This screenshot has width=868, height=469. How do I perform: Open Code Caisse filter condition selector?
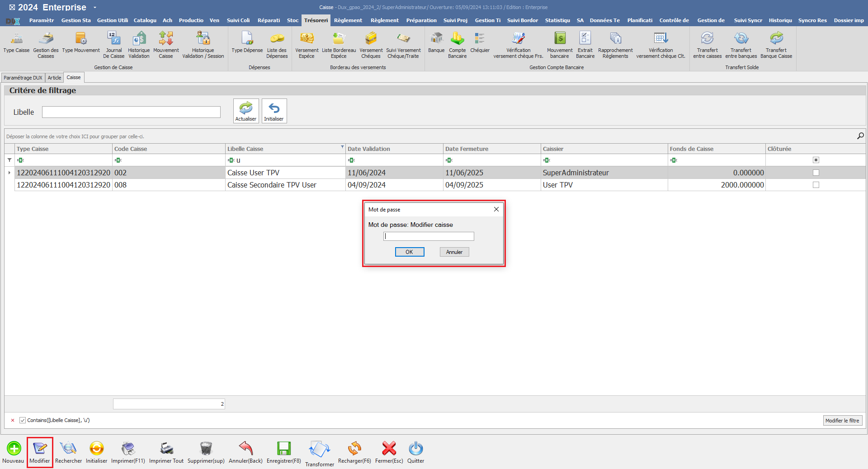(x=118, y=160)
